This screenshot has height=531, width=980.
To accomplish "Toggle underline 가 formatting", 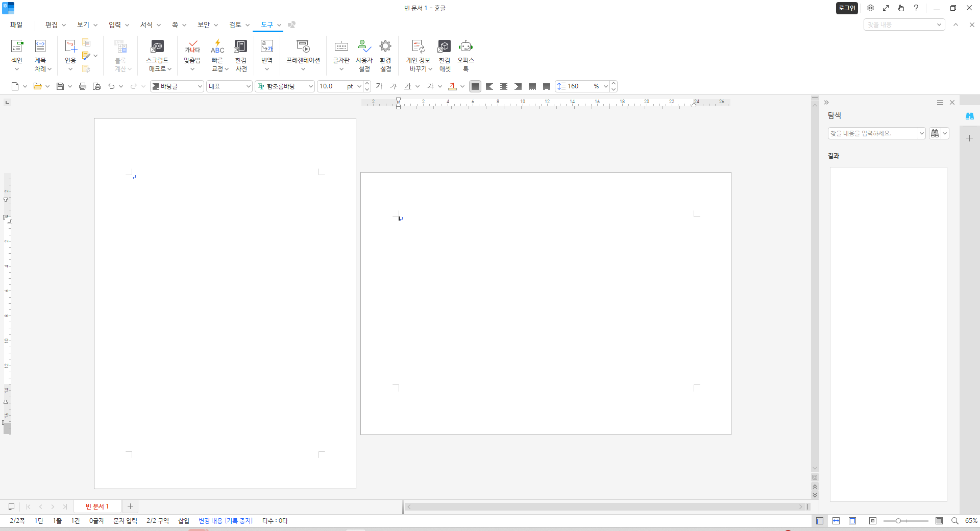I will (408, 86).
